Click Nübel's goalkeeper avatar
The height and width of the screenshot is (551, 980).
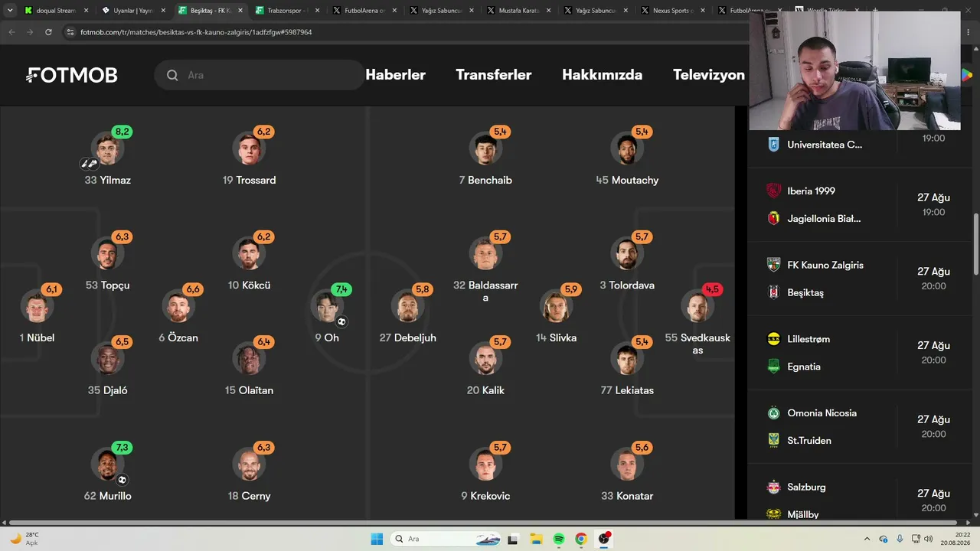click(x=37, y=307)
